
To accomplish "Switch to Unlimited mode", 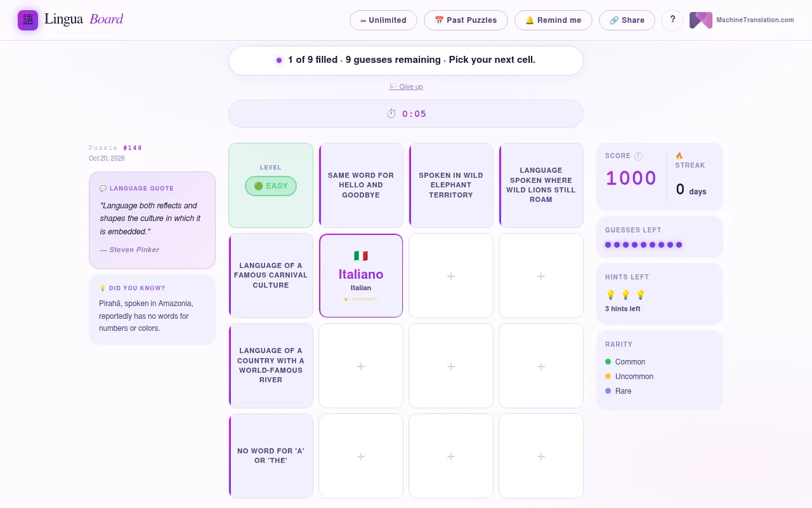I will (x=383, y=20).
